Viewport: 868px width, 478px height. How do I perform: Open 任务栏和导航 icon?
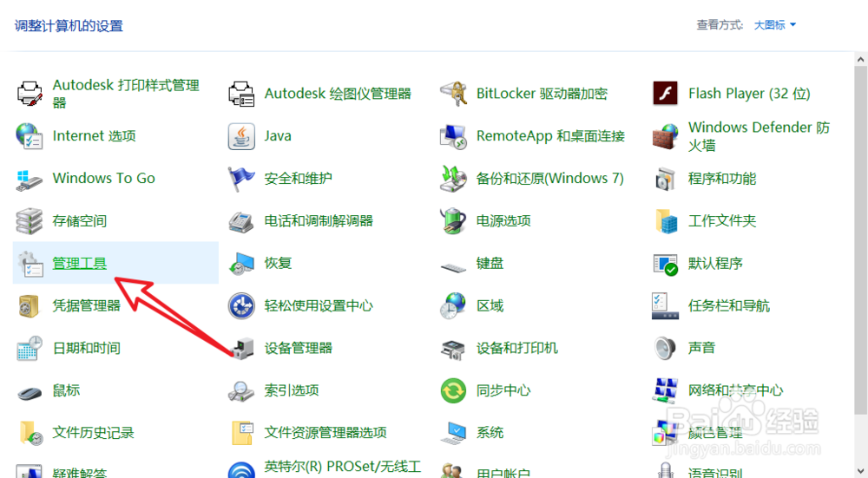coord(666,306)
